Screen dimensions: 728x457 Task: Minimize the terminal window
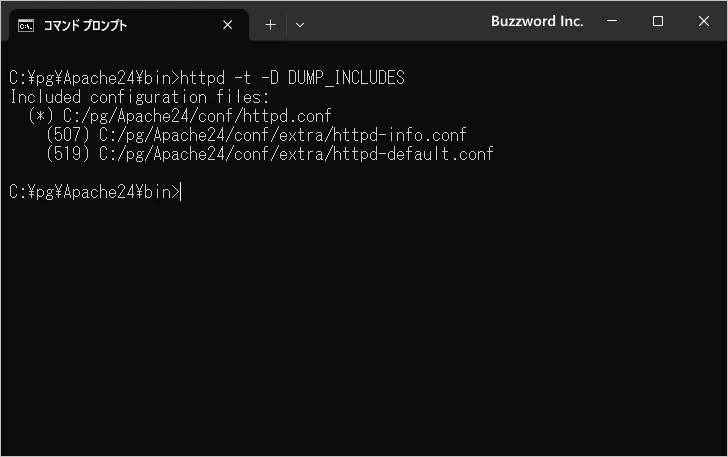(611, 22)
